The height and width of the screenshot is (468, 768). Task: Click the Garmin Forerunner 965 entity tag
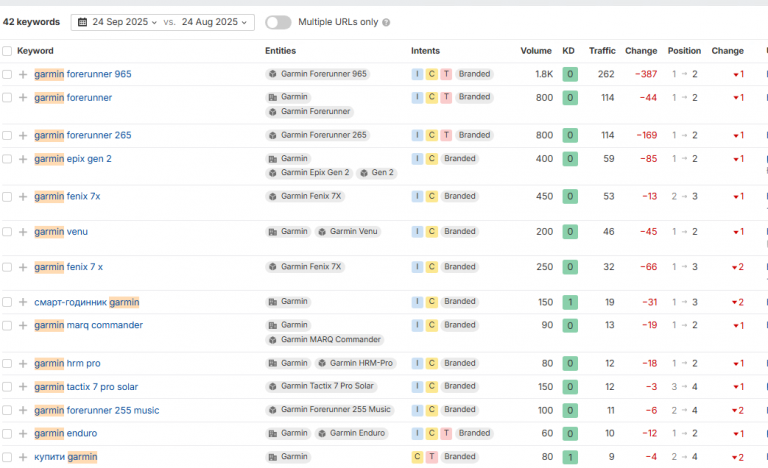coord(317,74)
